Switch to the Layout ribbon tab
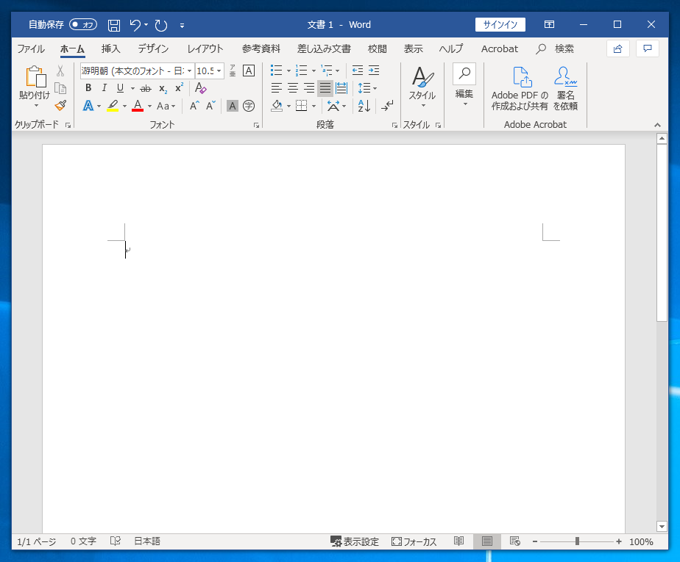 point(205,49)
